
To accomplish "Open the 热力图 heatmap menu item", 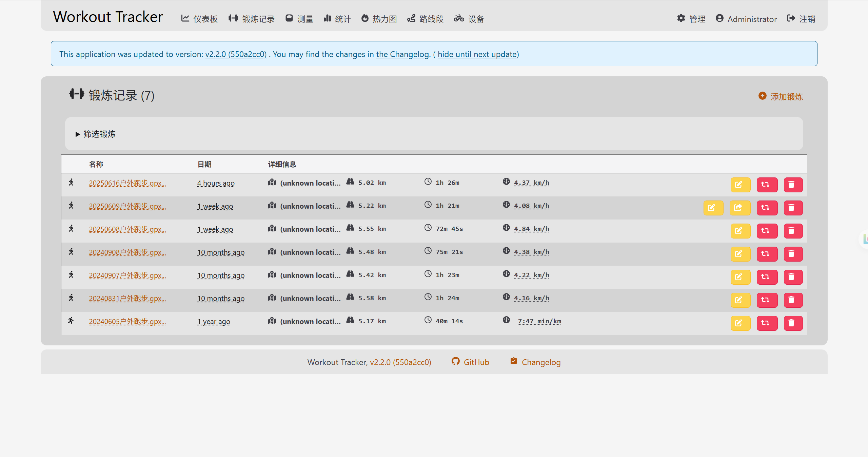I will 379,19.
